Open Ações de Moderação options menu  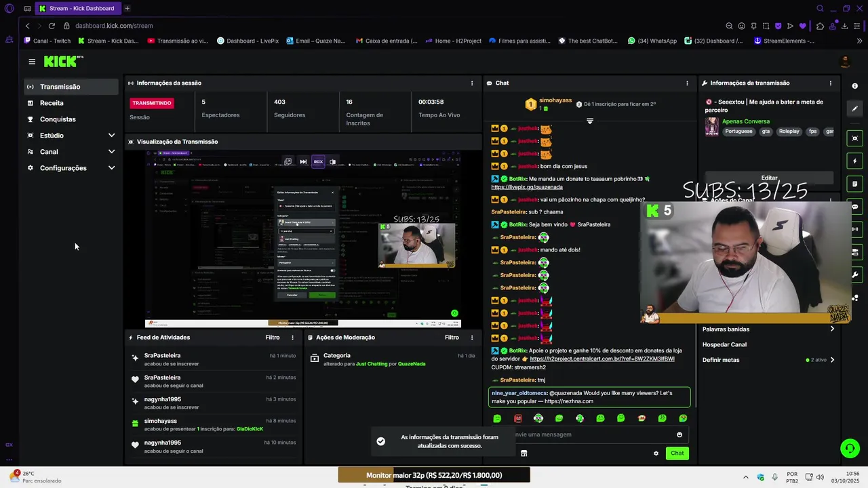point(472,338)
